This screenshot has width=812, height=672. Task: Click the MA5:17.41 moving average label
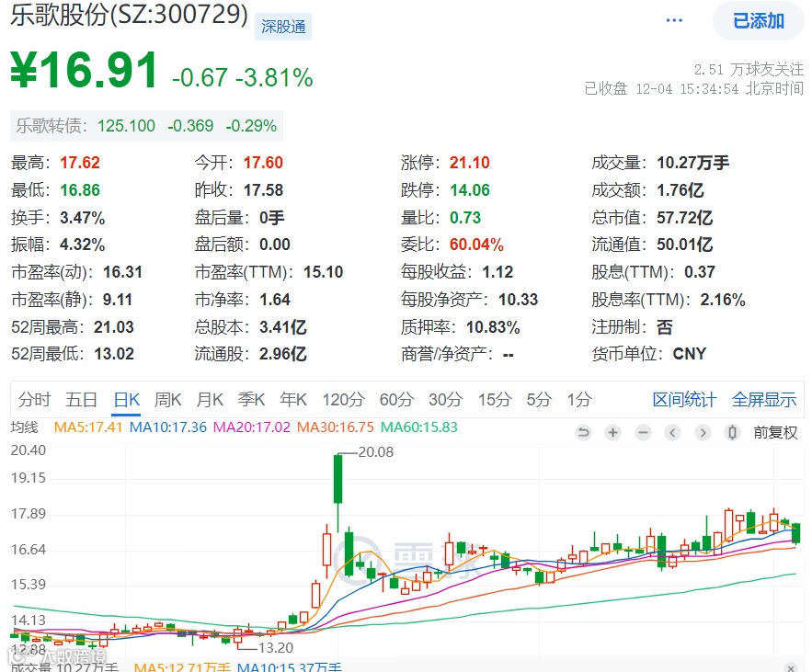(88, 427)
